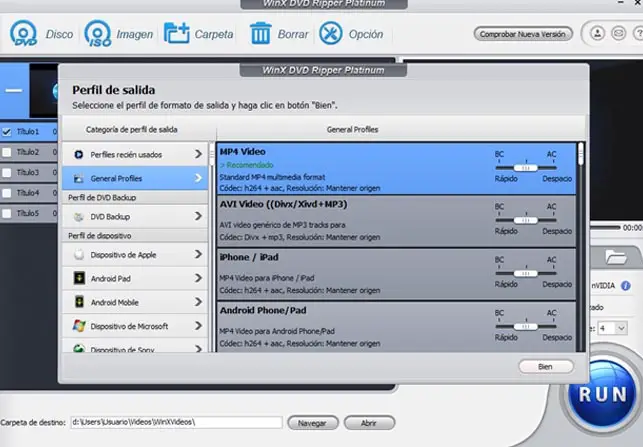The image size is (643, 447).
Task: Click the Carpeta folder-plus icon
Action: pos(177,33)
